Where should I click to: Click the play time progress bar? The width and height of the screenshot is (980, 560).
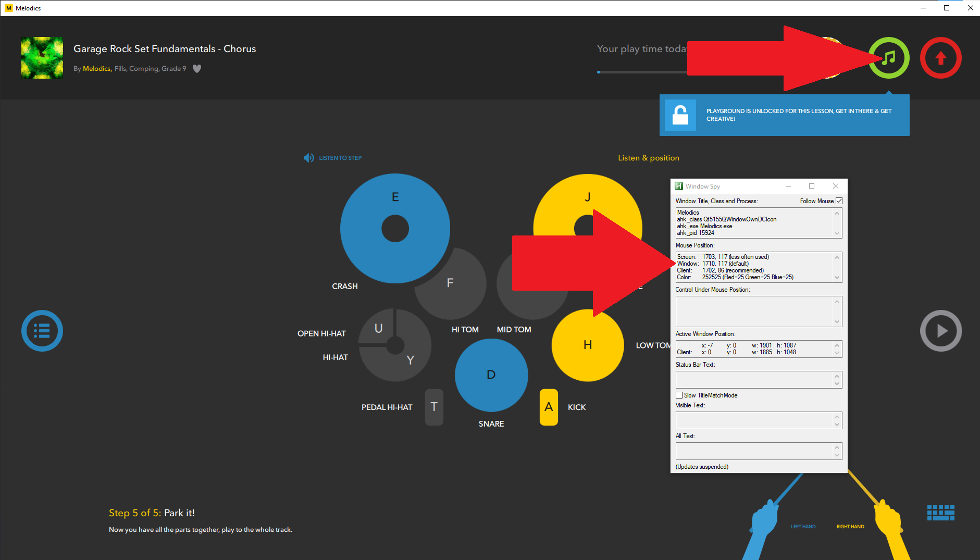(642, 72)
